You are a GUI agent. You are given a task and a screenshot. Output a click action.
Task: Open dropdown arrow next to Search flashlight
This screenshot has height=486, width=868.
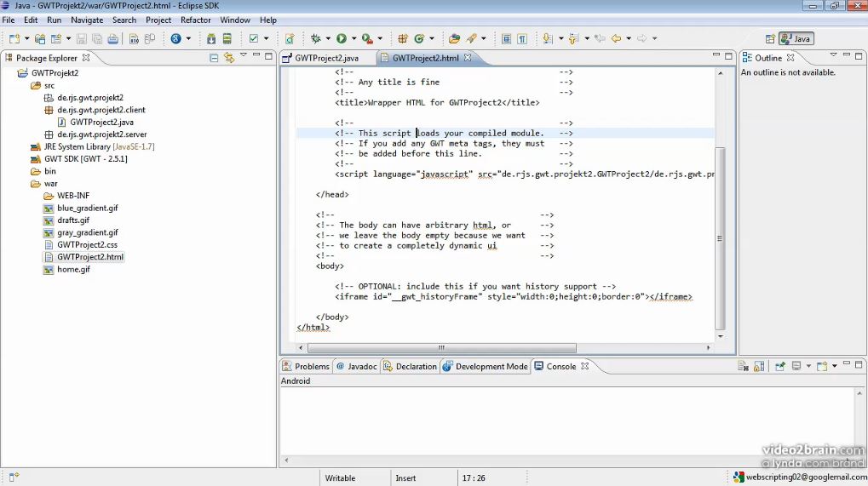coord(483,38)
